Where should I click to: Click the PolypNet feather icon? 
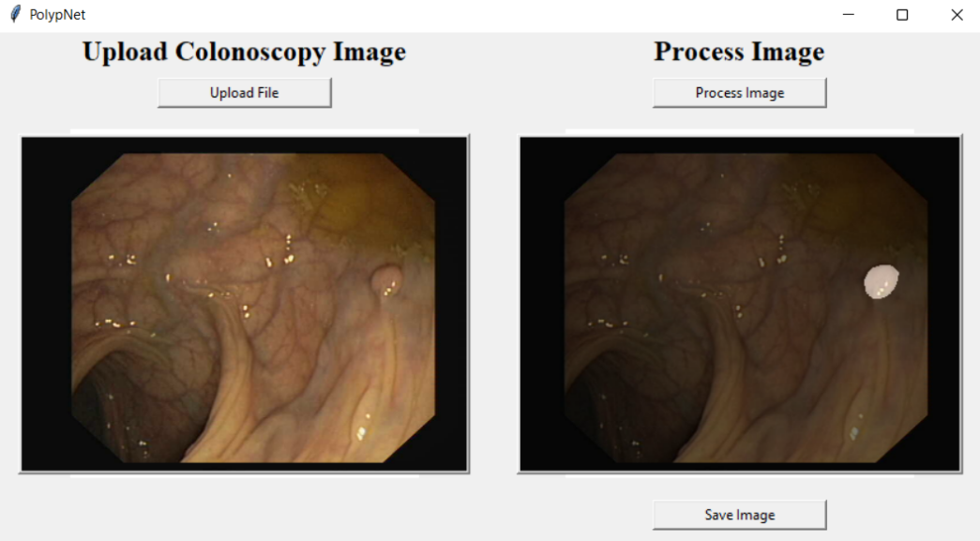15,14
